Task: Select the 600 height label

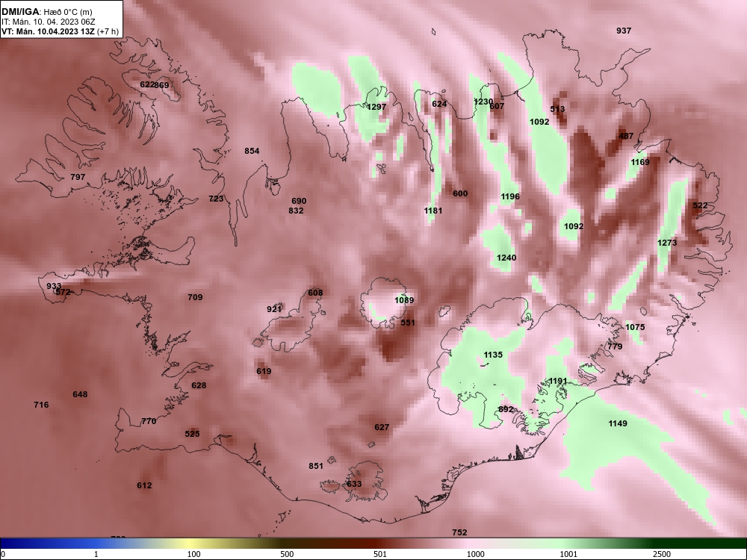Action: point(460,194)
